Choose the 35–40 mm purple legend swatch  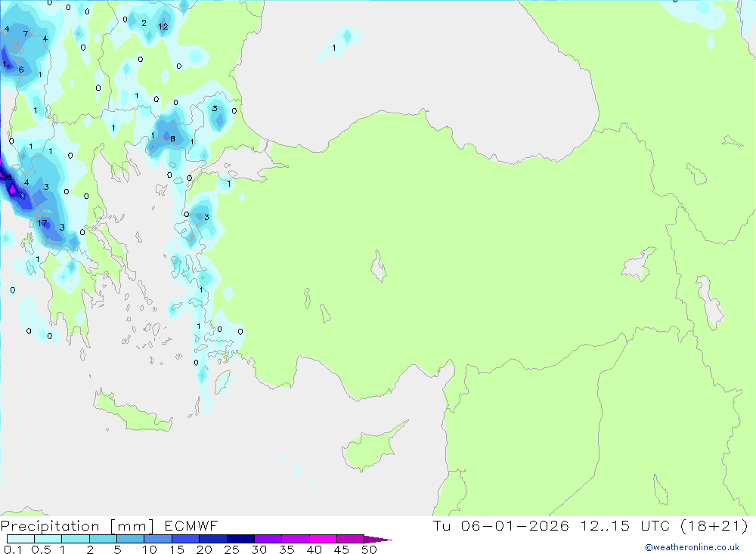click(x=295, y=539)
